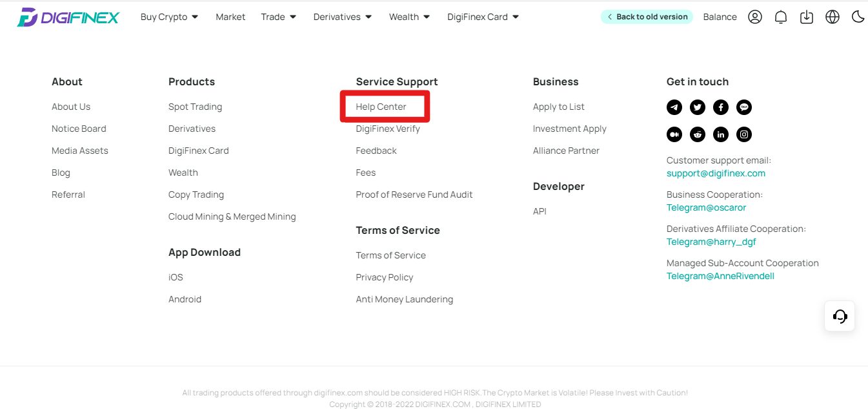Click the DigiFinex logo
Screen dimensions: 868x409
[x=68, y=17]
